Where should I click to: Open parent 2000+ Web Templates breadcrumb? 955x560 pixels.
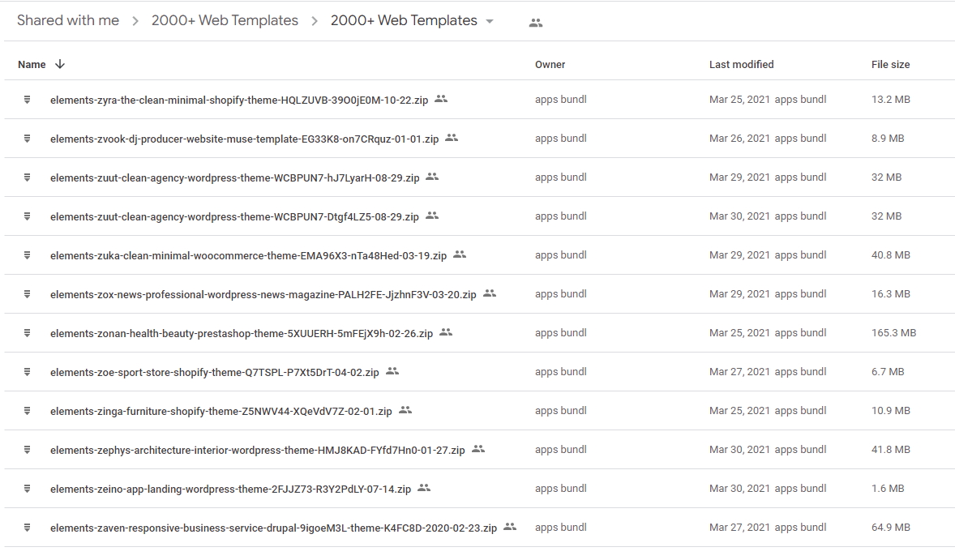tap(225, 21)
